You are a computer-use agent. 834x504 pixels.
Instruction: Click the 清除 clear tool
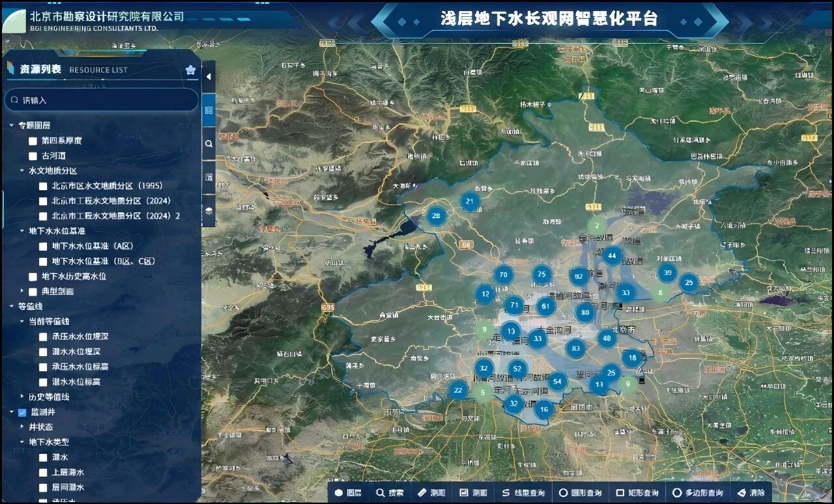pyautogui.click(x=750, y=493)
